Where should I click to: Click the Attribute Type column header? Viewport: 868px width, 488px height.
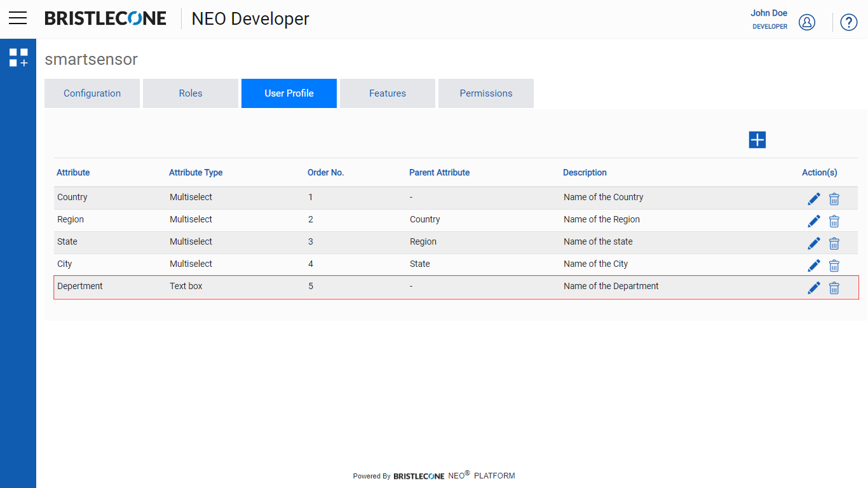click(x=196, y=172)
